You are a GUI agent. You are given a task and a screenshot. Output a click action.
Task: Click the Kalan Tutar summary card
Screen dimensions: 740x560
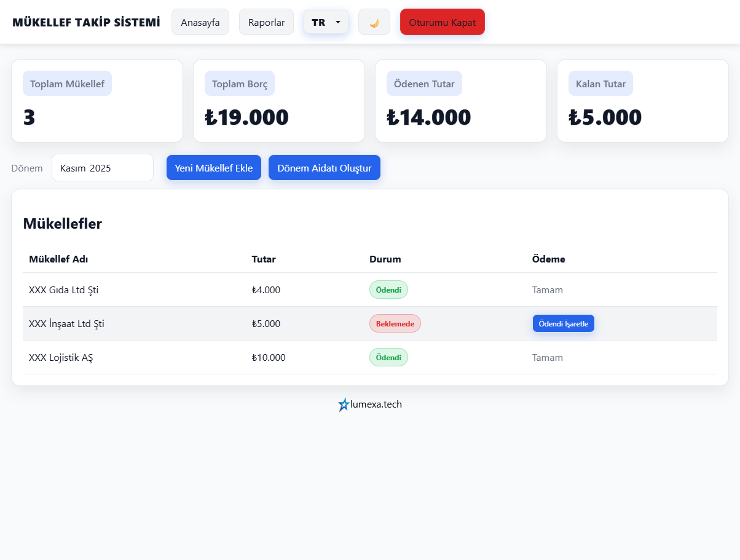coord(642,101)
